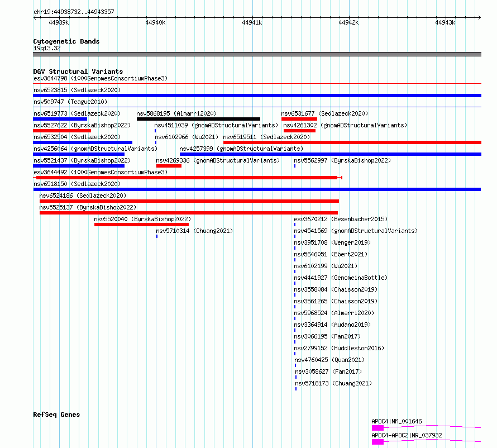
Task: Click nsv3364914 Audano2019 label
Action: point(332,325)
